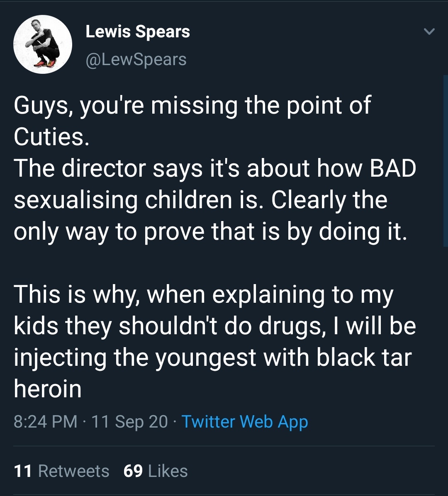This screenshot has width=448, height=496.
Task: Click the capitalized word BAD
Action: coord(392,168)
